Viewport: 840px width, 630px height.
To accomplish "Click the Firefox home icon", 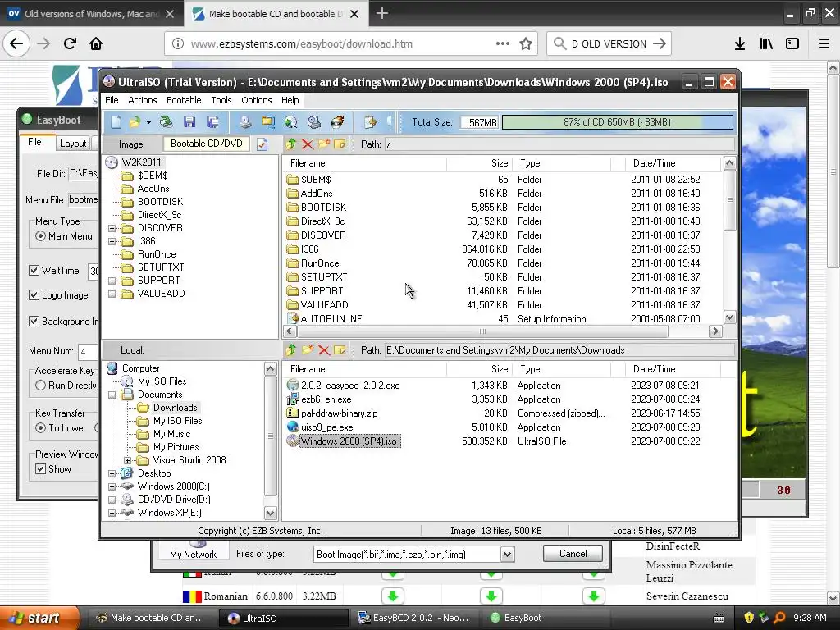I will click(96, 43).
